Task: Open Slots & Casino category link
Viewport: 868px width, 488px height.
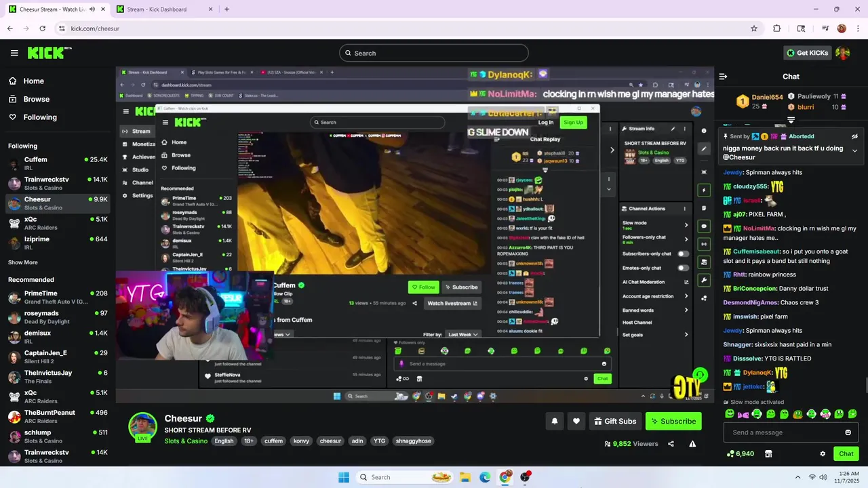Action: pyautogui.click(x=186, y=441)
